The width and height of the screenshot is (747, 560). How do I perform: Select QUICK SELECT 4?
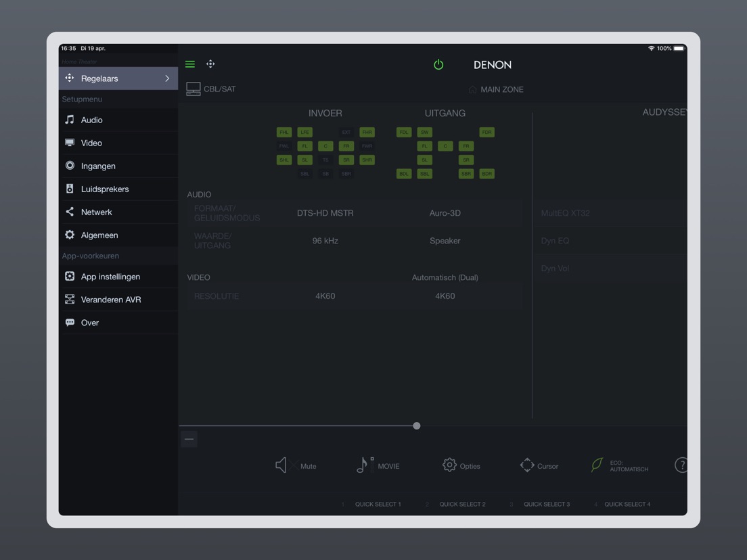coord(627,504)
